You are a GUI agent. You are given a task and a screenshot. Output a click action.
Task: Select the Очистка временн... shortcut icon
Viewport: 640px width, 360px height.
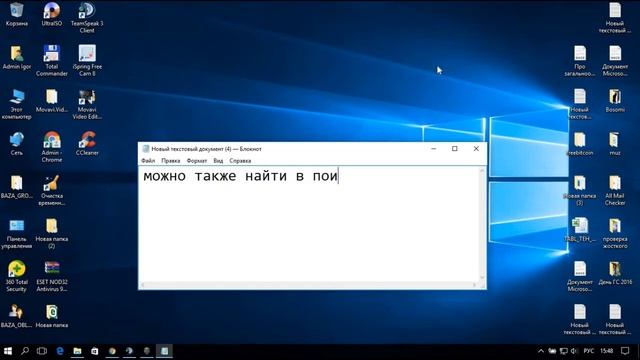52,190
